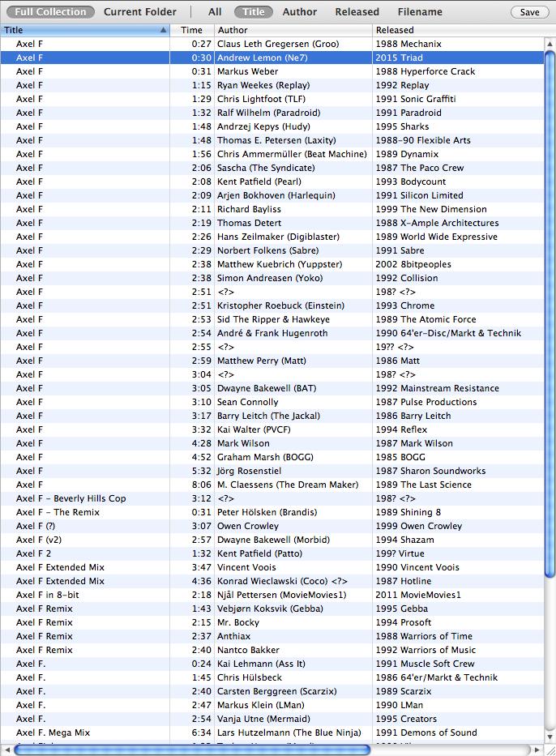Click the vertical scrollbar thumb

point(550,308)
